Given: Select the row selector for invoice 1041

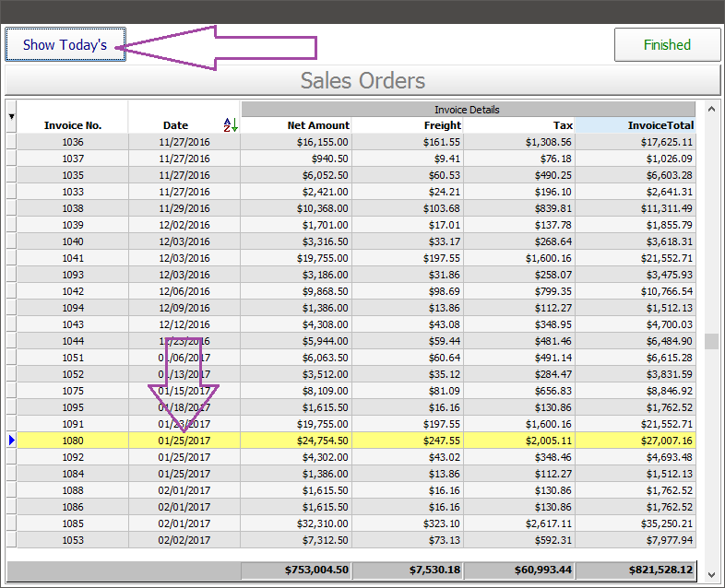Looking at the screenshot, I should [x=11, y=258].
